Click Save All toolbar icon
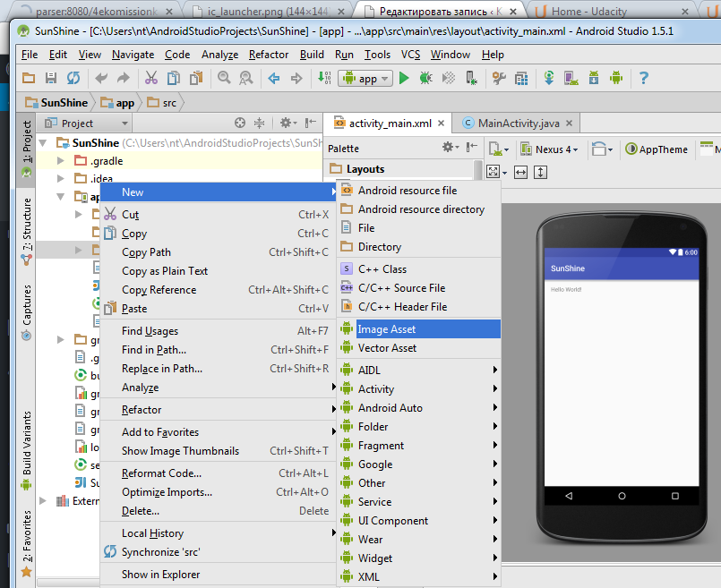 point(50,78)
